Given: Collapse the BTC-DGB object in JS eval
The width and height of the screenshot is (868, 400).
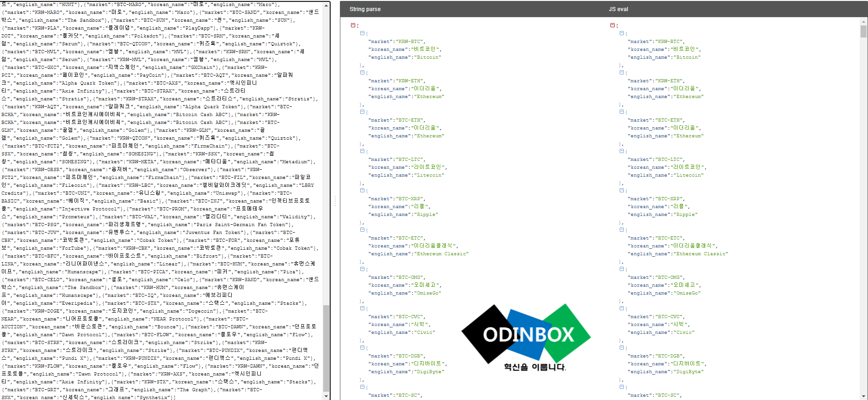Looking at the screenshot, I should tap(622, 348).
